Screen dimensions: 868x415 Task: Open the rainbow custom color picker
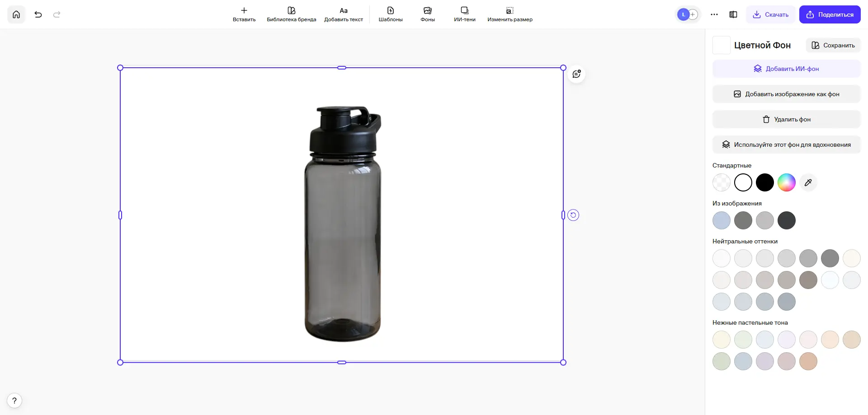tap(787, 182)
